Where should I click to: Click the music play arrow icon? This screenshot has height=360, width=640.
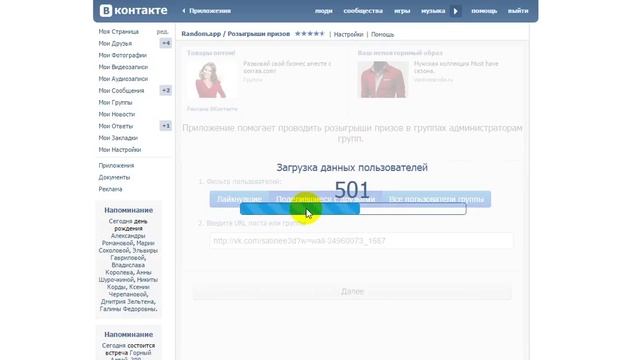point(456,11)
